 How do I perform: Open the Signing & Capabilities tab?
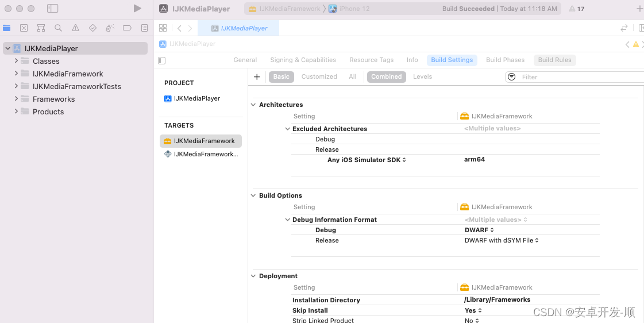(303, 60)
